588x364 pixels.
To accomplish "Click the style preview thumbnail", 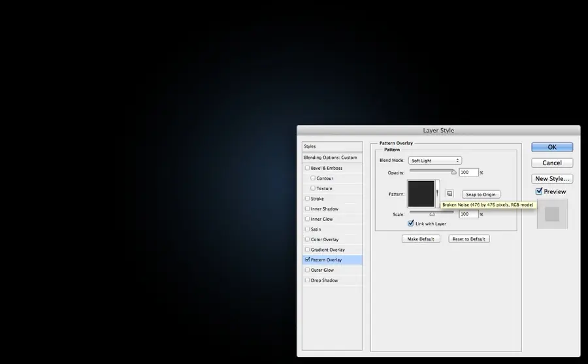I will pos(552,214).
